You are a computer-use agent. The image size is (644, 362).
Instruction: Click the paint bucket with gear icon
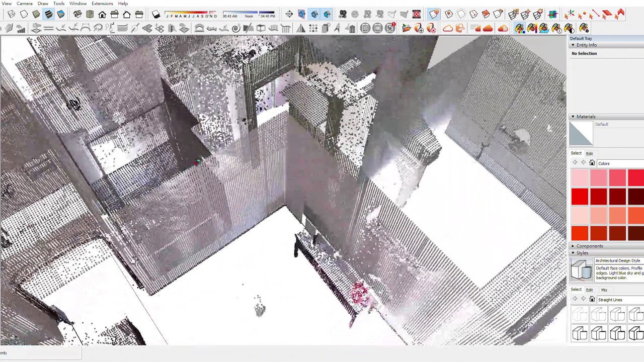(x=584, y=29)
